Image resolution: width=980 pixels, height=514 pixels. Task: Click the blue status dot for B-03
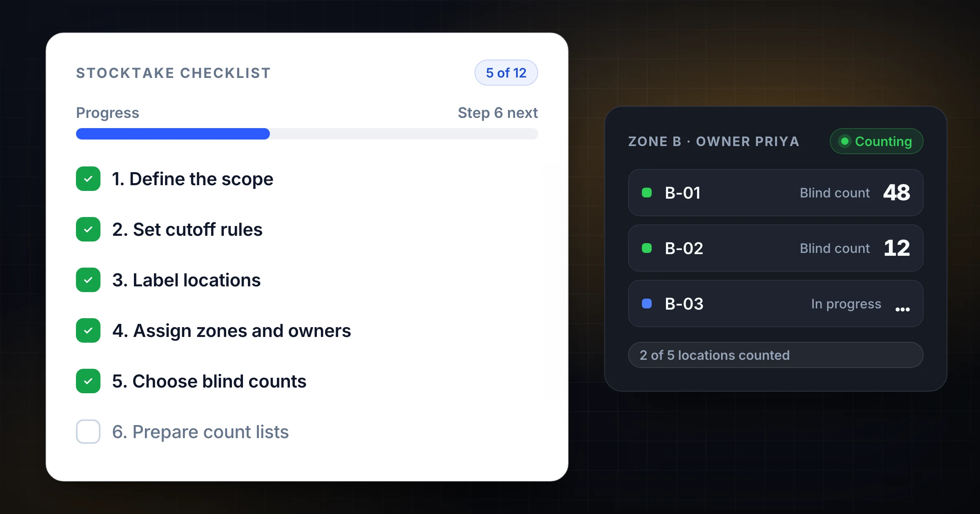click(647, 304)
